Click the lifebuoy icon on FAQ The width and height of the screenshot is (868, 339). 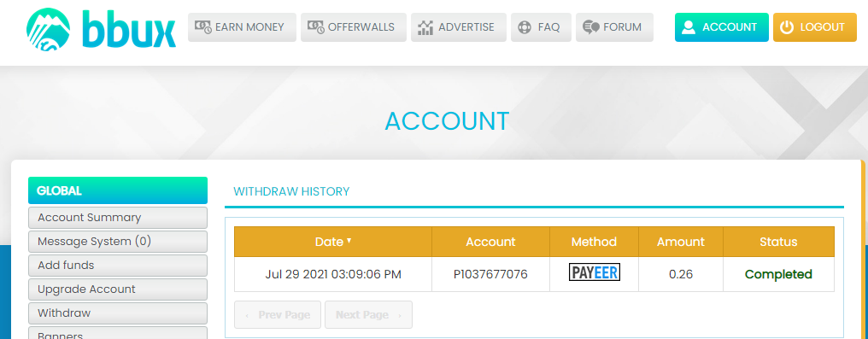tap(525, 27)
